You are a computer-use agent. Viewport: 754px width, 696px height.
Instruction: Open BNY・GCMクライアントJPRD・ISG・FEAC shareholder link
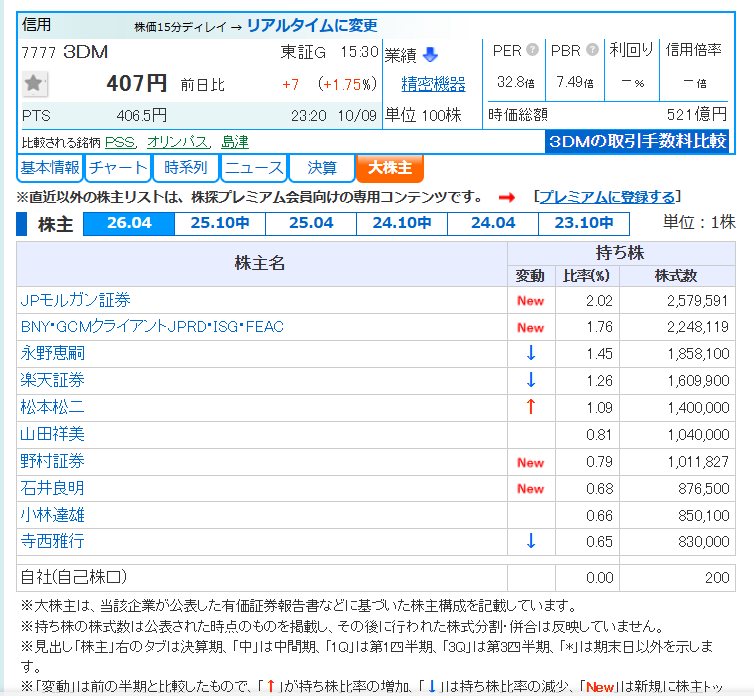point(152,327)
